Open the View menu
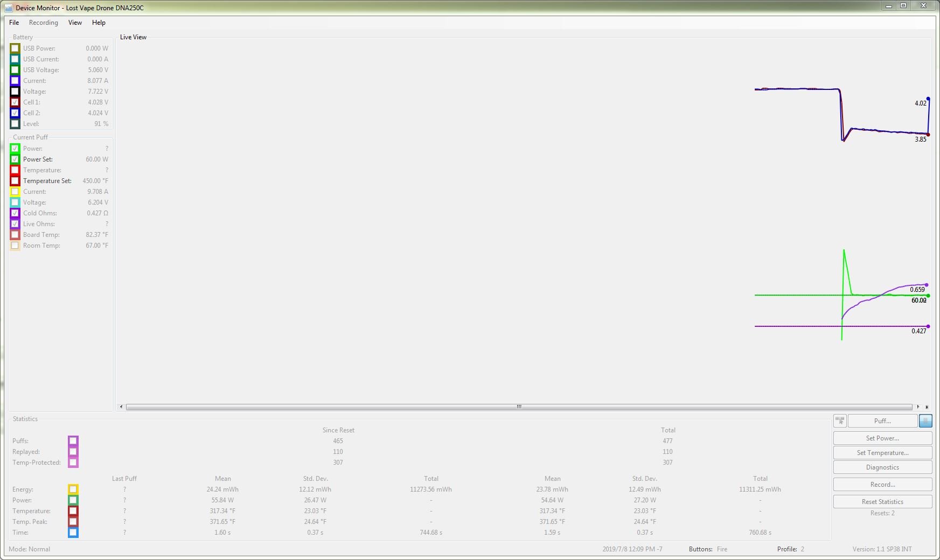Viewport: 940px width, 560px height. click(x=75, y=23)
